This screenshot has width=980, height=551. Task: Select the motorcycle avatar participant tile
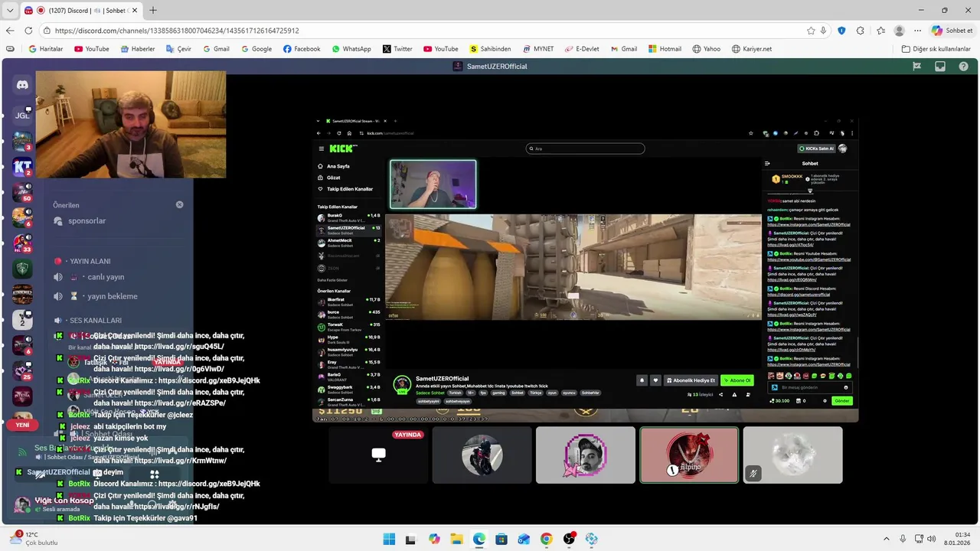482,455
